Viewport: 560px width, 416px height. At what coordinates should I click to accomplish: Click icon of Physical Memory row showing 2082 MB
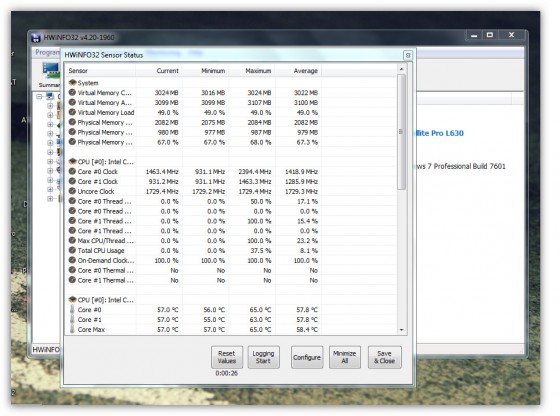coord(72,122)
